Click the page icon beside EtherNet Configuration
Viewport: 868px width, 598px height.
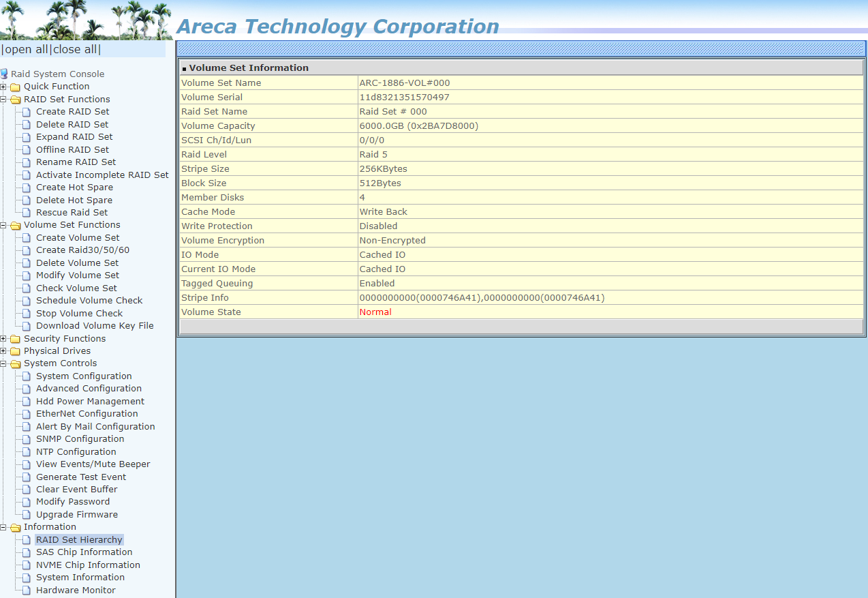27,414
